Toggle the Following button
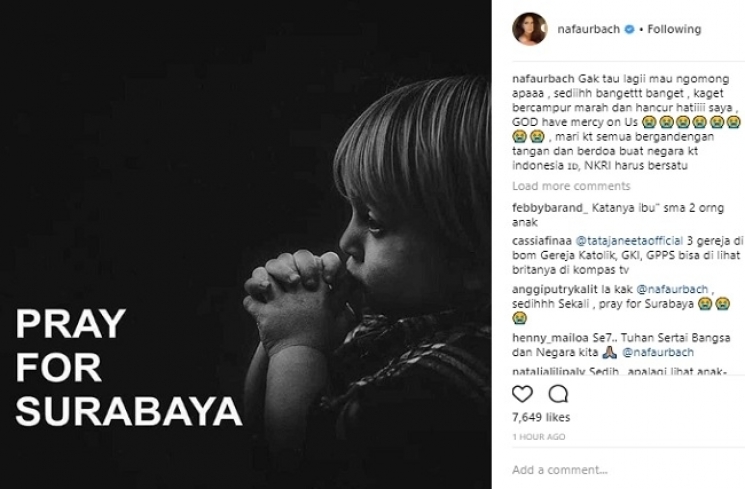The height and width of the screenshot is (489, 745). point(674,29)
